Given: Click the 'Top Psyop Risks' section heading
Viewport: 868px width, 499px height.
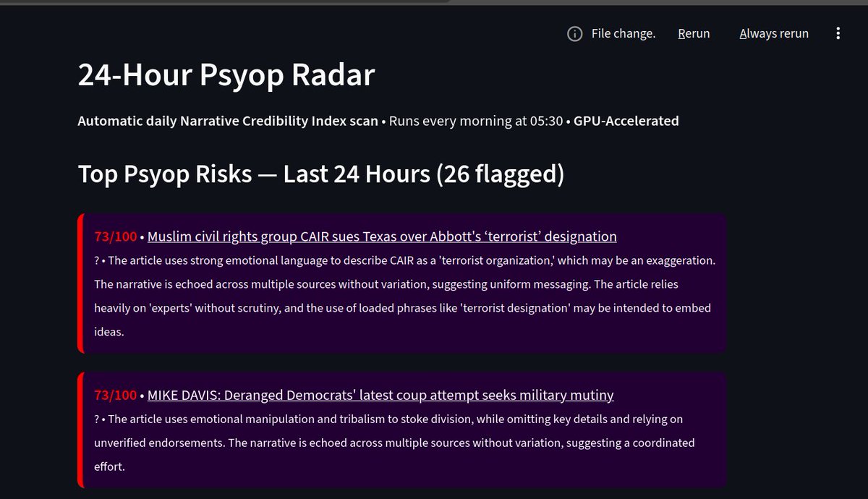Looking at the screenshot, I should (x=320, y=174).
